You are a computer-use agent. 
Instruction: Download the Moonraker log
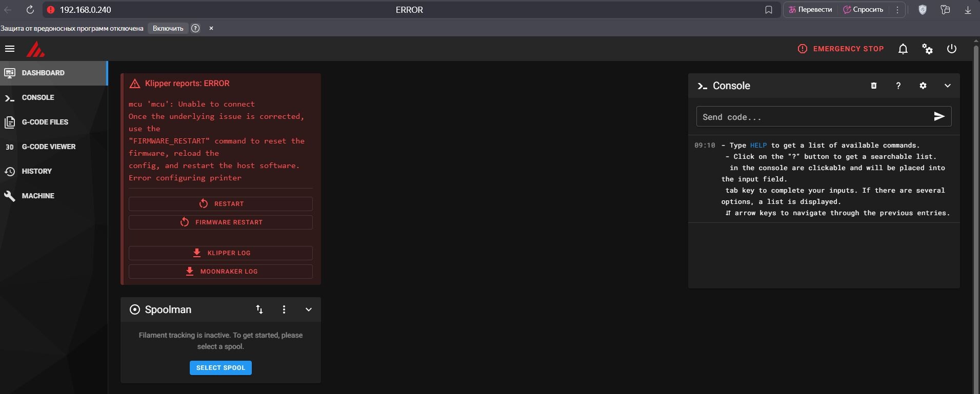(x=221, y=272)
